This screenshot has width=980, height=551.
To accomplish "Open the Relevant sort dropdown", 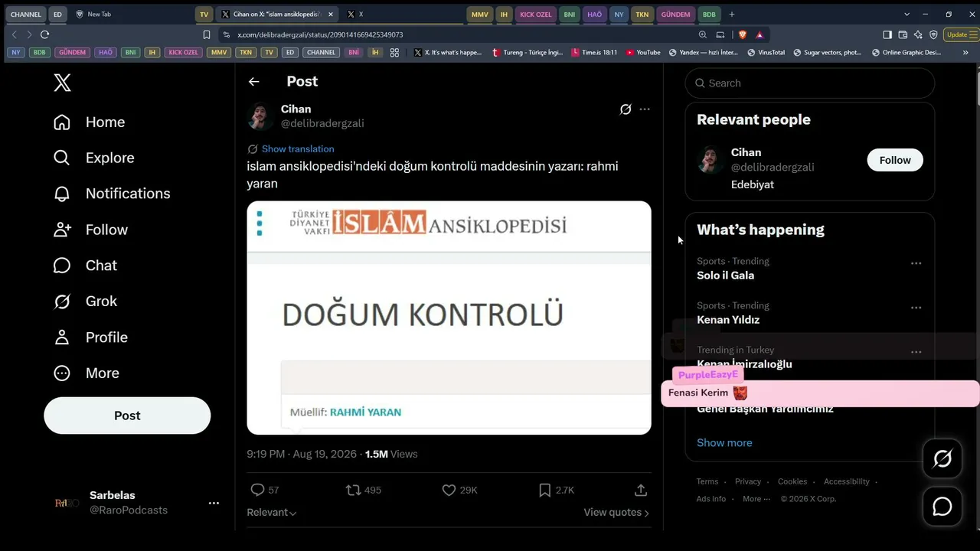I will (x=272, y=512).
